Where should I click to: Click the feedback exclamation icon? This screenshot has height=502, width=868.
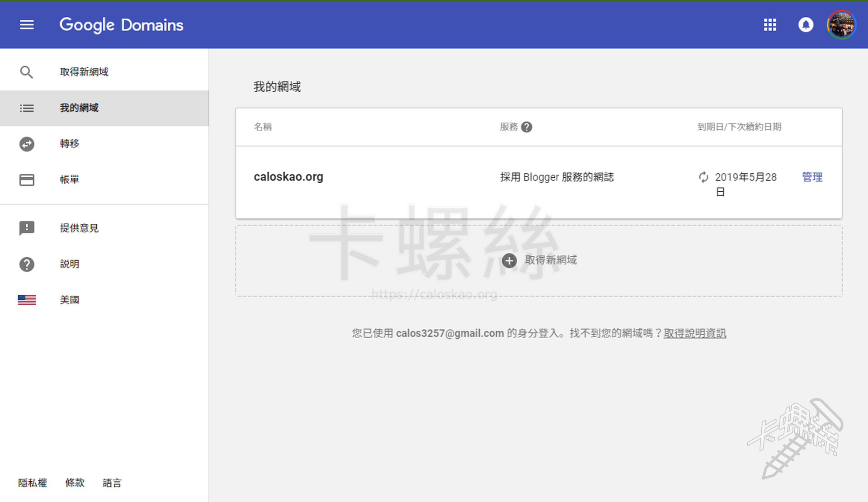point(27,228)
